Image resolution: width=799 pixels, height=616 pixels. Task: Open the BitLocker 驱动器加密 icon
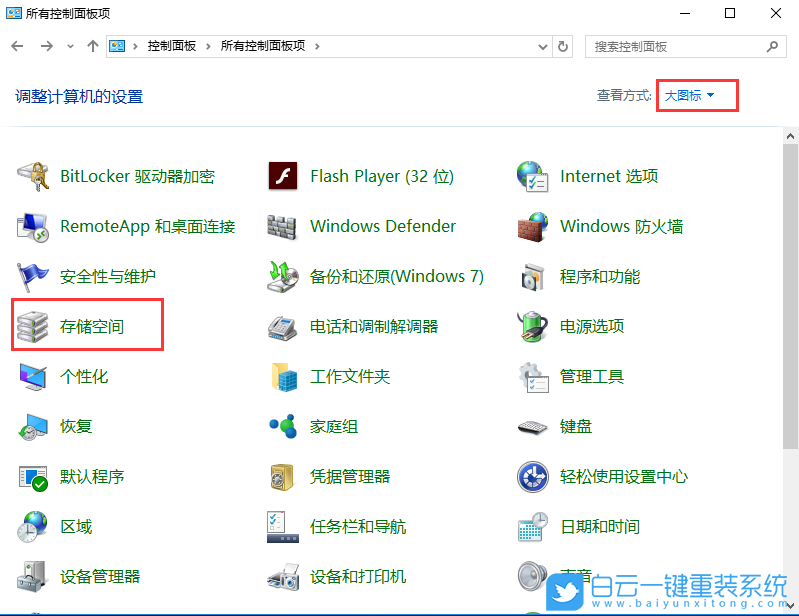point(33,177)
